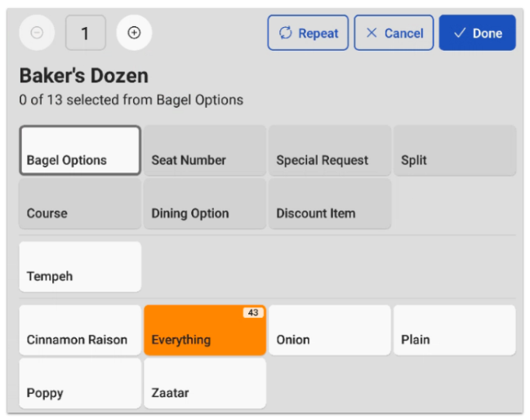
Task: Switch to Special Request tab
Action: pos(330,150)
